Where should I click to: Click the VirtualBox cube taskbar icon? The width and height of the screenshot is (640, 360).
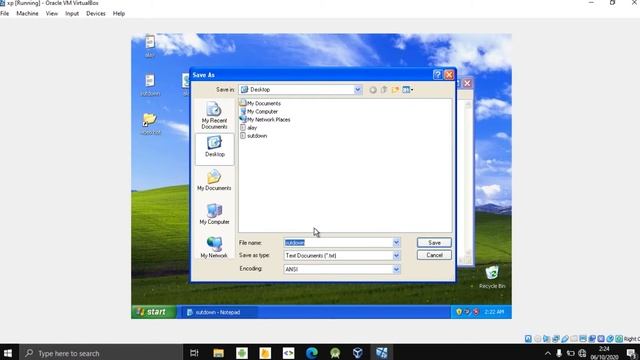[x=358, y=353]
